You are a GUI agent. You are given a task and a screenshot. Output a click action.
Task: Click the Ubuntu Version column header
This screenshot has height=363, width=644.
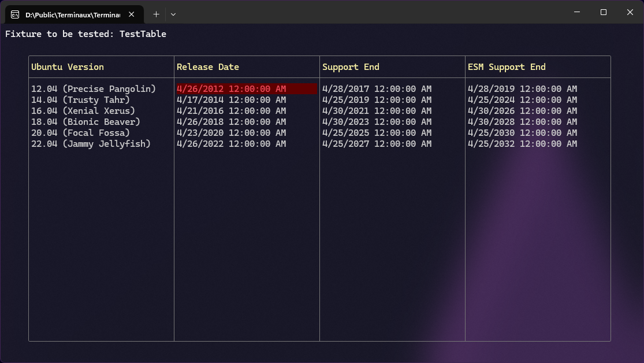pos(68,67)
